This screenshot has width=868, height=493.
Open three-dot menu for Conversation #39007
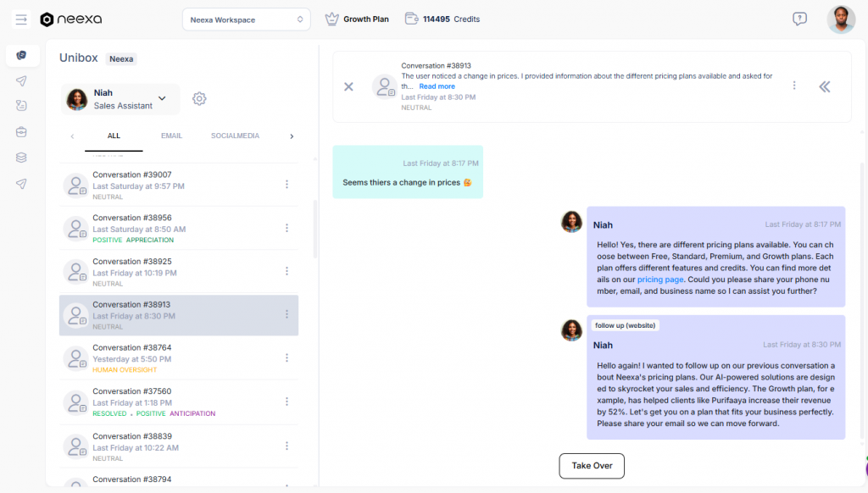[287, 185]
